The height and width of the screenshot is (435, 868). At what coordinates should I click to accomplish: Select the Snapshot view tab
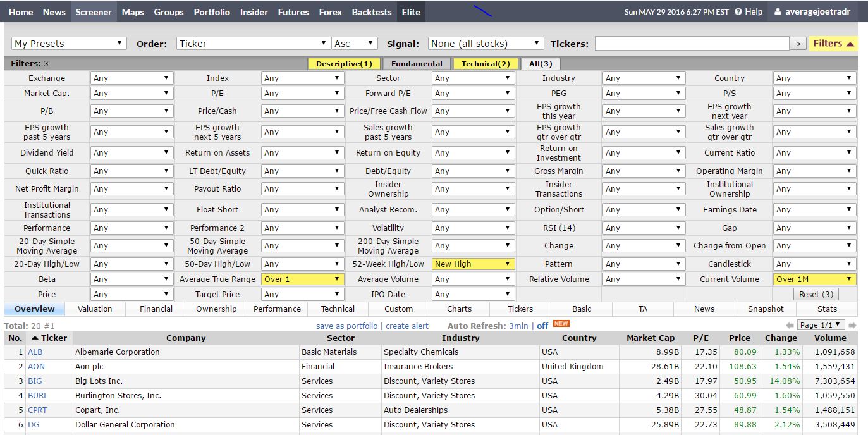[766, 309]
